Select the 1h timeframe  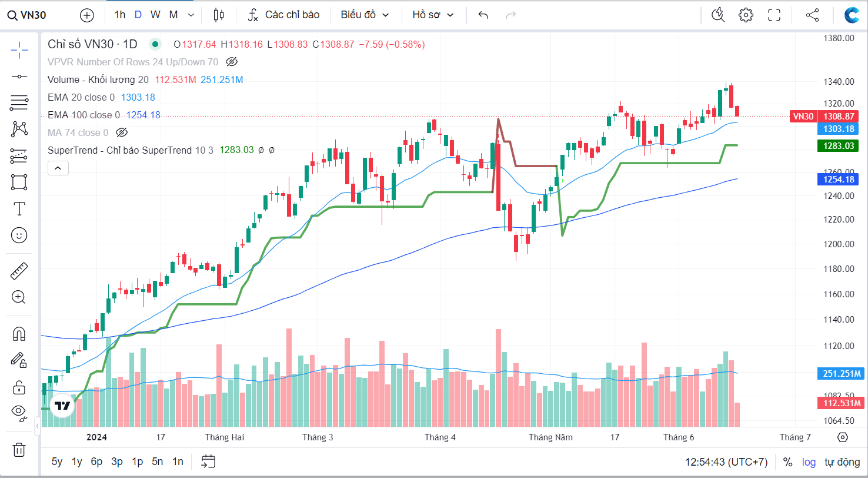tap(120, 15)
